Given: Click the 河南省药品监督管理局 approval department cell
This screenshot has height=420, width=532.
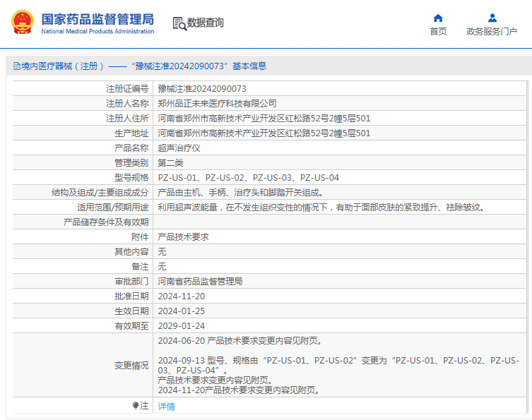Looking at the screenshot, I should point(340,282).
